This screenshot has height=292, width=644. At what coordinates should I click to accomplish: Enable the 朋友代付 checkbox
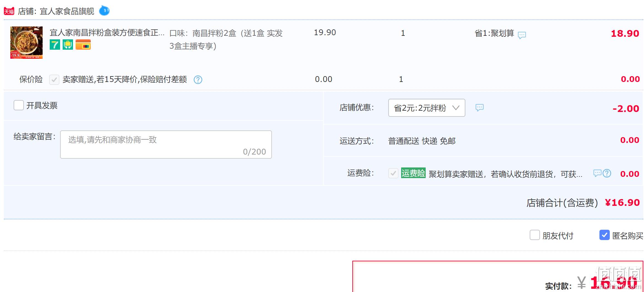(x=535, y=235)
